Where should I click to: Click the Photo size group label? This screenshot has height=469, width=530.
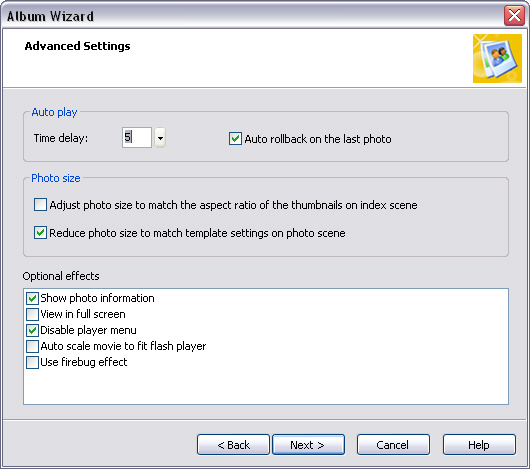point(56,178)
